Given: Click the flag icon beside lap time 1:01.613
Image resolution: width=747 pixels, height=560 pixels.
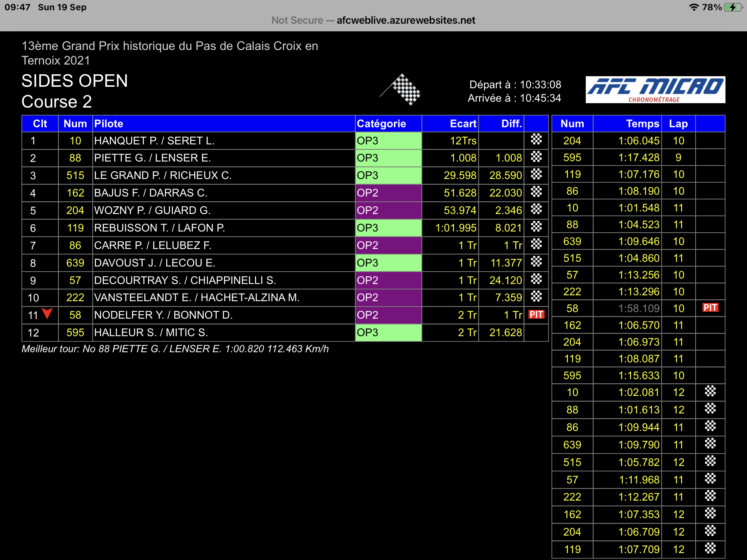Looking at the screenshot, I should pyautogui.click(x=710, y=409).
